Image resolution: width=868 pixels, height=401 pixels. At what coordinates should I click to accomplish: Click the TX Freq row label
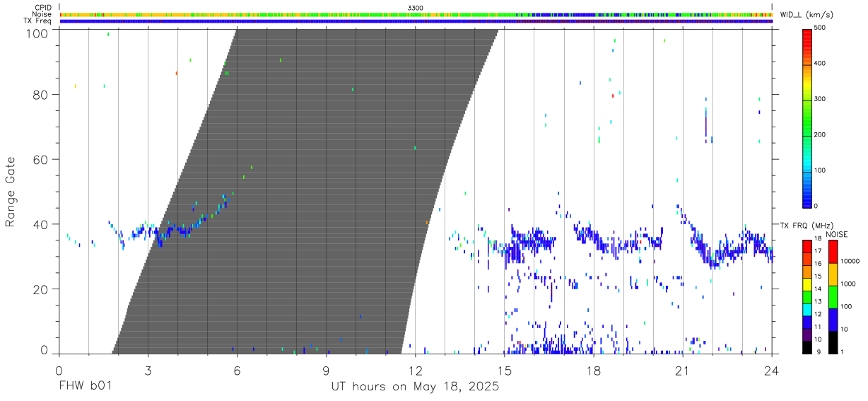tap(37, 21)
